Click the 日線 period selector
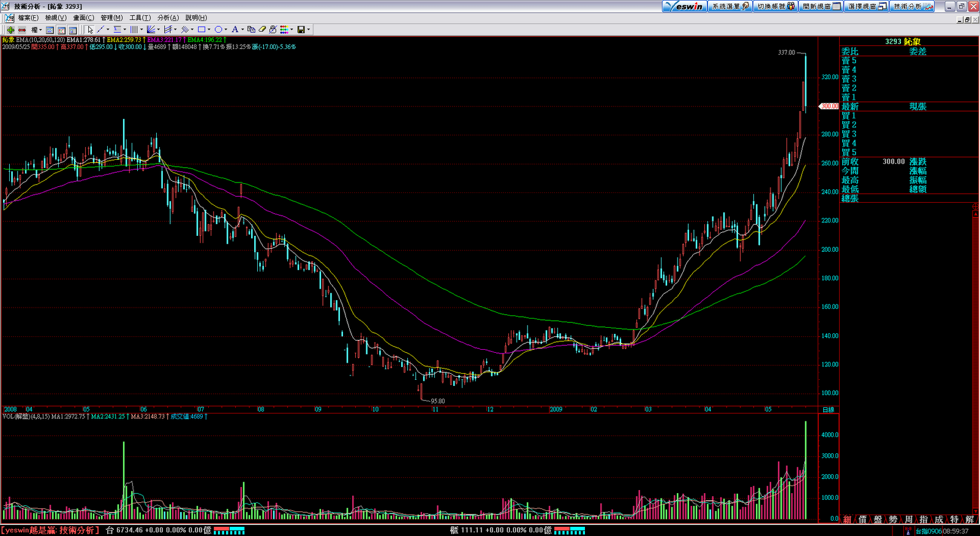Screen dimensions: 980x536 click(x=828, y=410)
